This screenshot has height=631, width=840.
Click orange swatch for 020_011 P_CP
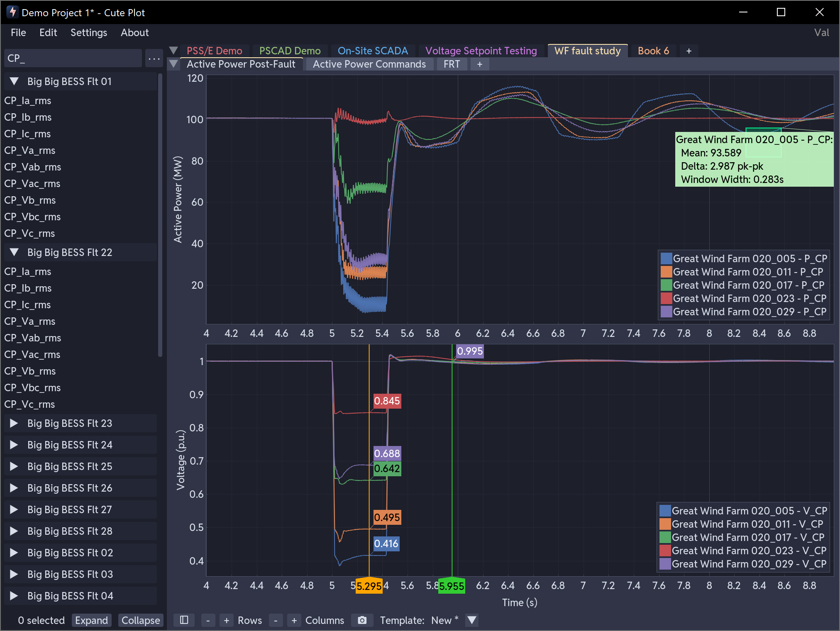[x=666, y=272]
